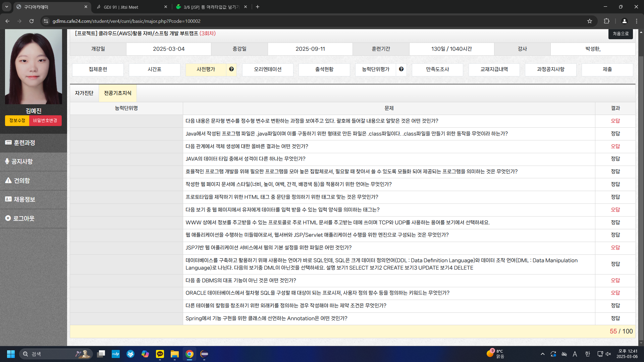This screenshot has height=362, width=644.
Task: Bookmark this page with the star icon
Action: point(590,21)
